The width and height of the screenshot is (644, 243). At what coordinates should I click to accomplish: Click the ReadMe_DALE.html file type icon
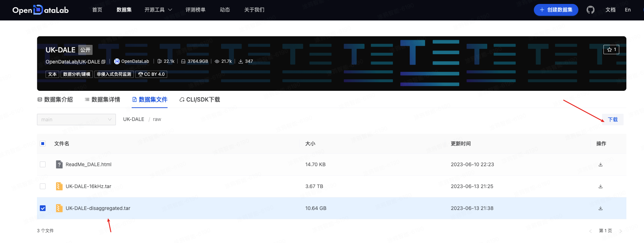tap(59, 164)
